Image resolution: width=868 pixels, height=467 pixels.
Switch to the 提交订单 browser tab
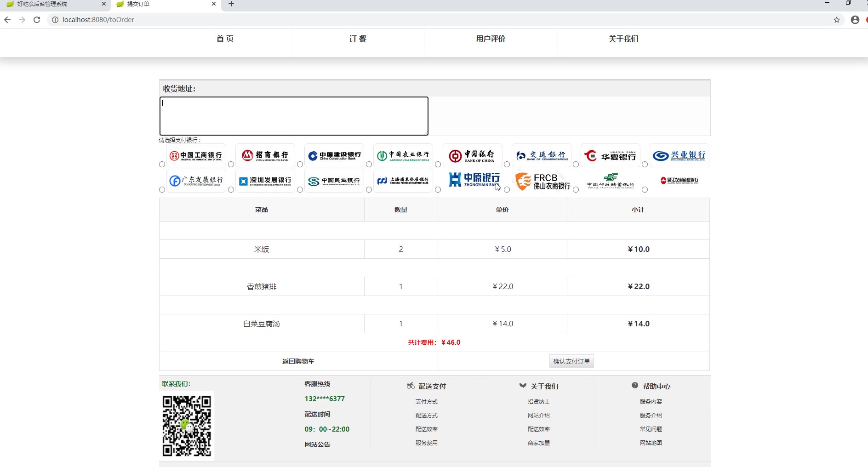click(x=166, y=4)
